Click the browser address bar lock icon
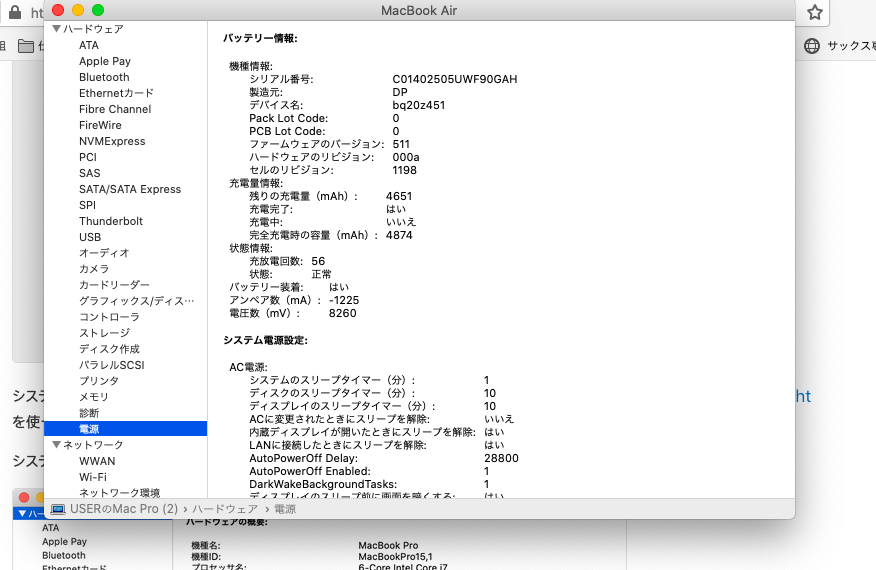This screenshot has width=876, height=570. (x=15, y=12)
